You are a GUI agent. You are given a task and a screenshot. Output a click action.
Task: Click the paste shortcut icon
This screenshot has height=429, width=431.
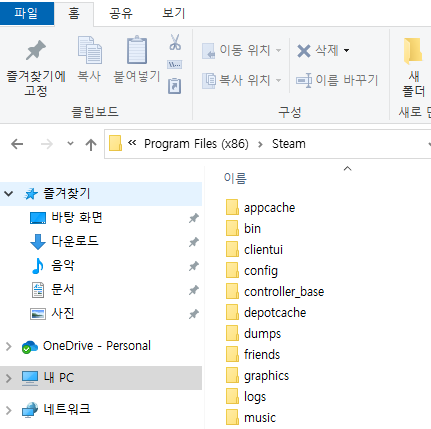(175, 86)
